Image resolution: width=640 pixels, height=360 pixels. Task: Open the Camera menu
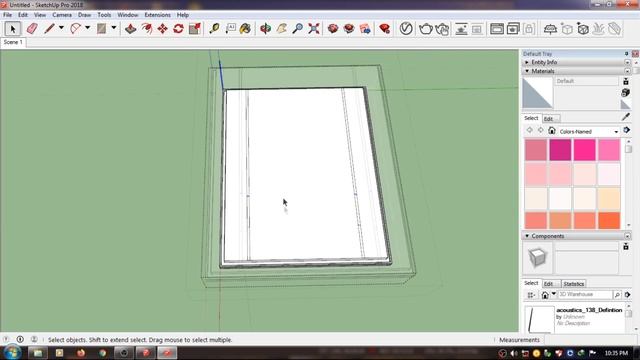pos(62,15)
